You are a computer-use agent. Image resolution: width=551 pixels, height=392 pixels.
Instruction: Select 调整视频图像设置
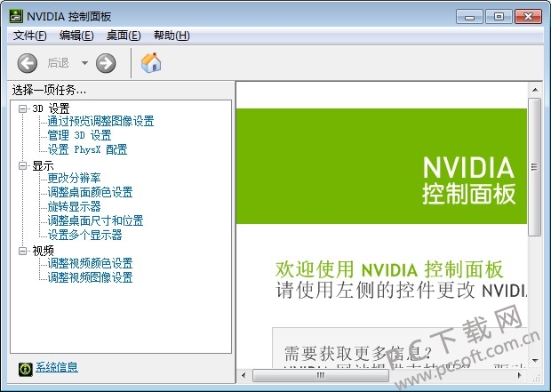[91, 277]
